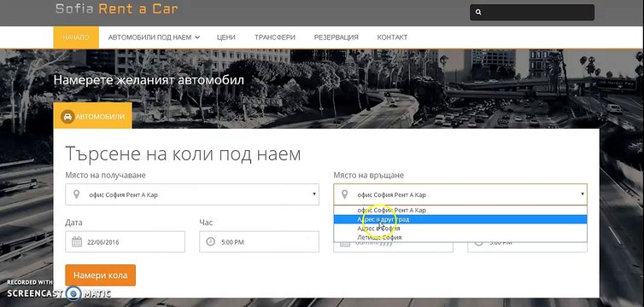
Task: Click the clock icon in pickup time
Action: 210,242
